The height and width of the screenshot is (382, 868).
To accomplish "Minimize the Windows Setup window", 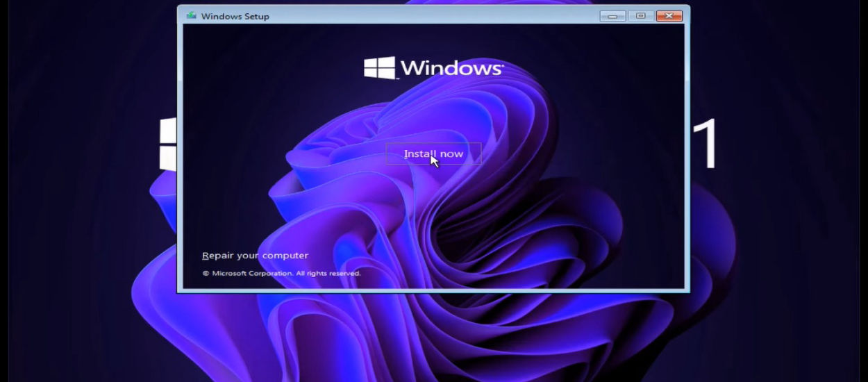I will pyautogui.click(x=612, y=16).
